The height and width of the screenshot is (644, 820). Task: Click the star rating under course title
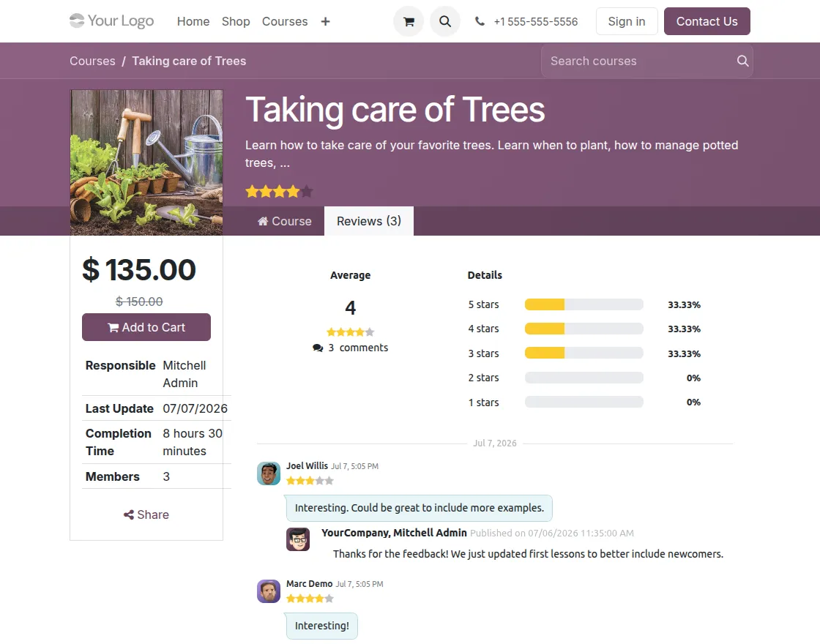(279, 191)
